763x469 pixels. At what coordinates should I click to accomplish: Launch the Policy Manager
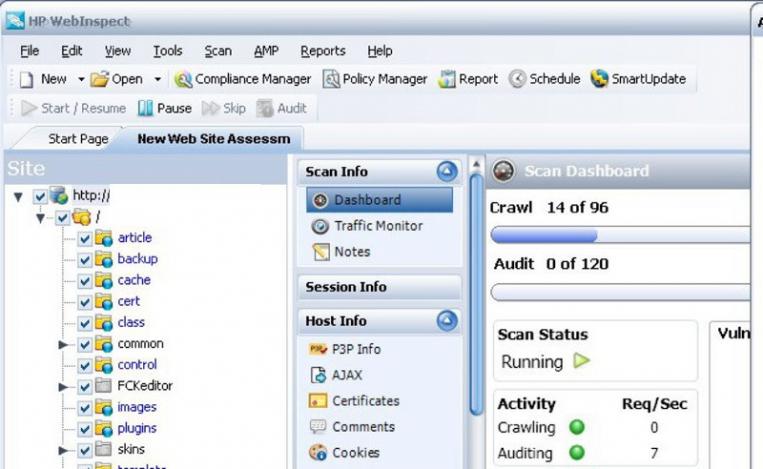click(x=375, y=79)
